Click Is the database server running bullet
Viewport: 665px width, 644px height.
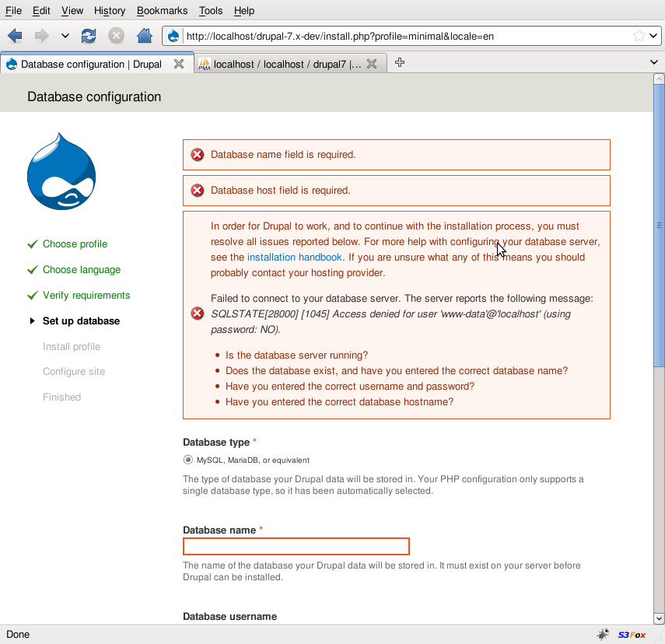click(x=296, y=355)
